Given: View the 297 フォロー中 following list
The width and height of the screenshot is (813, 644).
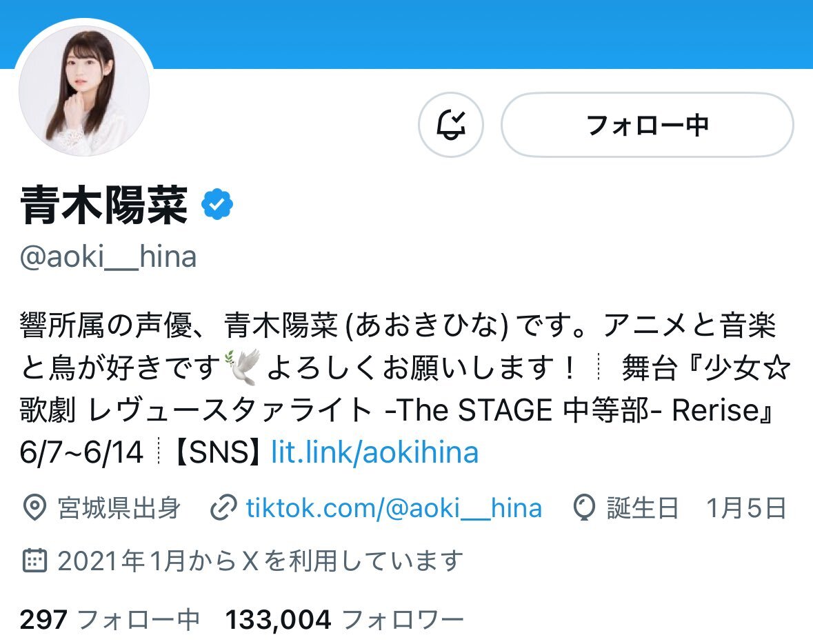Looking at the screenshot, I should pyautogui.click(x=110, y=620).
